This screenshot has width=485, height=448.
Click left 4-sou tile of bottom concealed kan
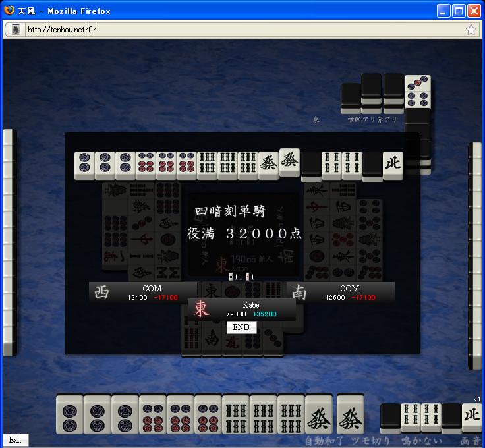(411, 418)
